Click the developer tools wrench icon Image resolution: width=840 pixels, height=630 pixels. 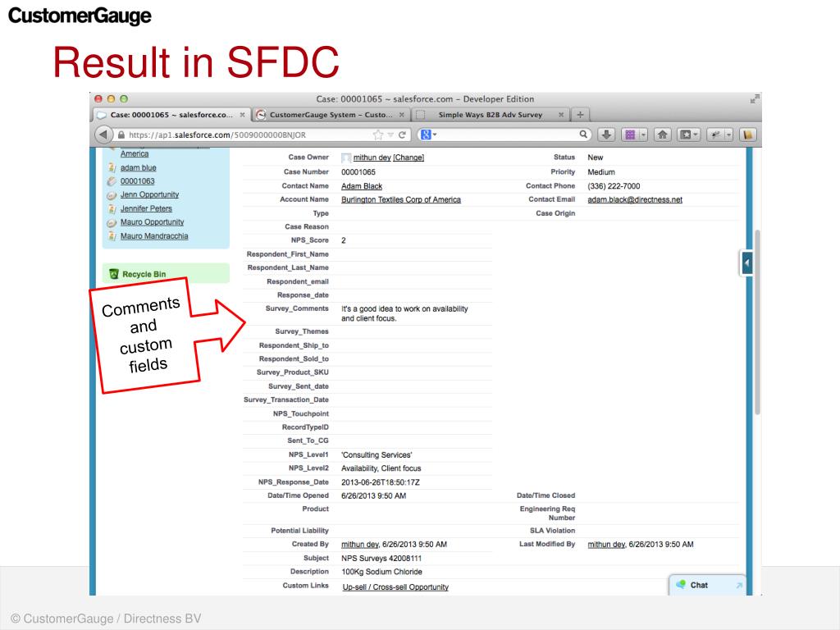(715, 135)
